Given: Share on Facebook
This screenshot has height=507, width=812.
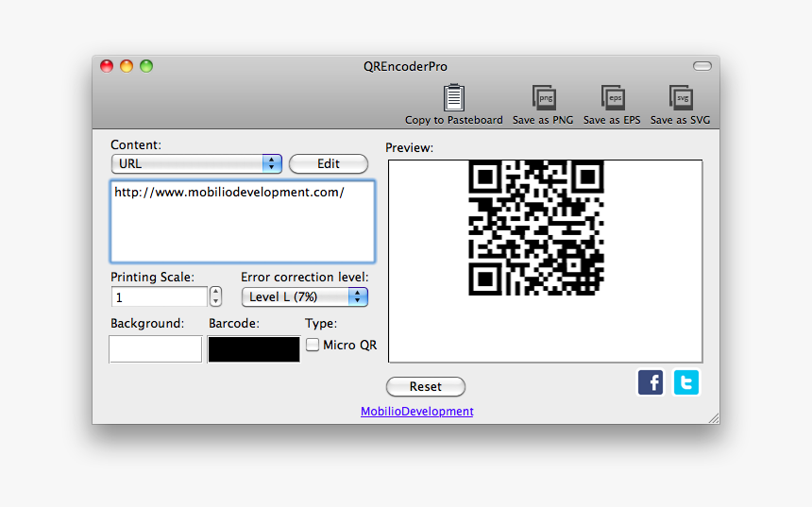Looking at the screenshot, I should 651,382.
